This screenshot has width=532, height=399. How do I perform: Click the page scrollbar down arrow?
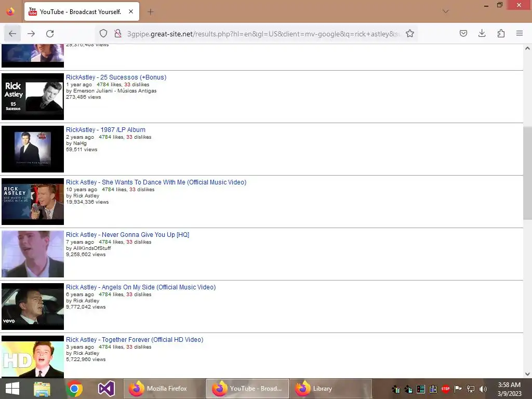(x=527, y=374)
